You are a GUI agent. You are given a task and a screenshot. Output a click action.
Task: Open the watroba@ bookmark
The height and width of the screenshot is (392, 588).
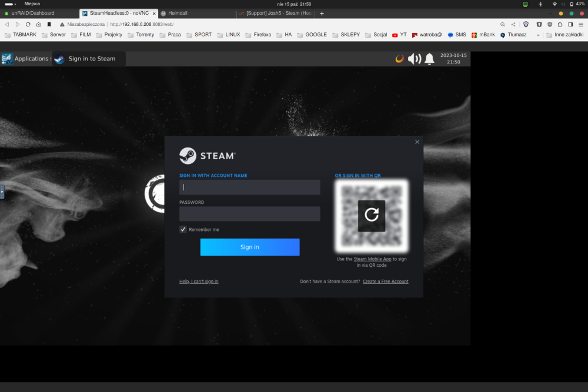pyautogui.click(x=427, y=35)
